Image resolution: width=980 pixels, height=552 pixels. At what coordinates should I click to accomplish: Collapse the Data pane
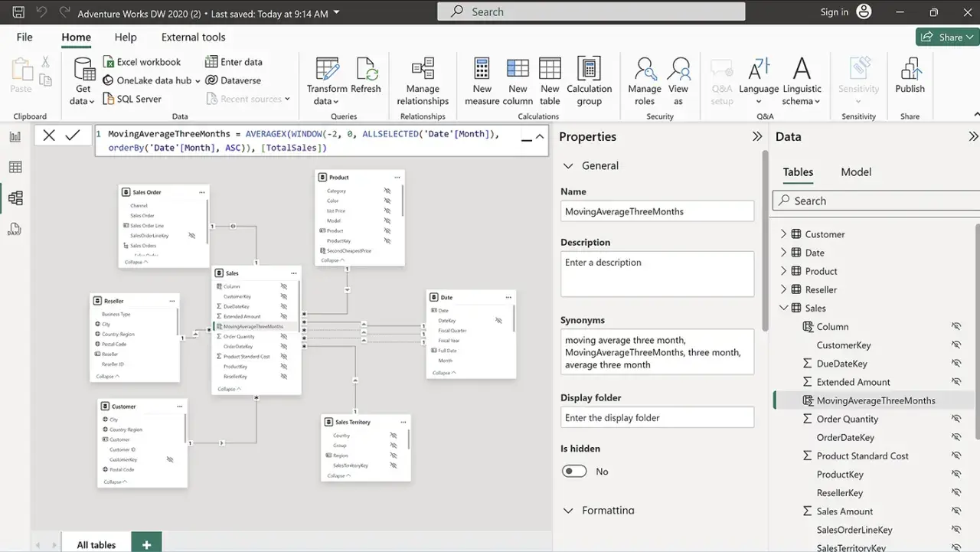(x=973, y=136)
